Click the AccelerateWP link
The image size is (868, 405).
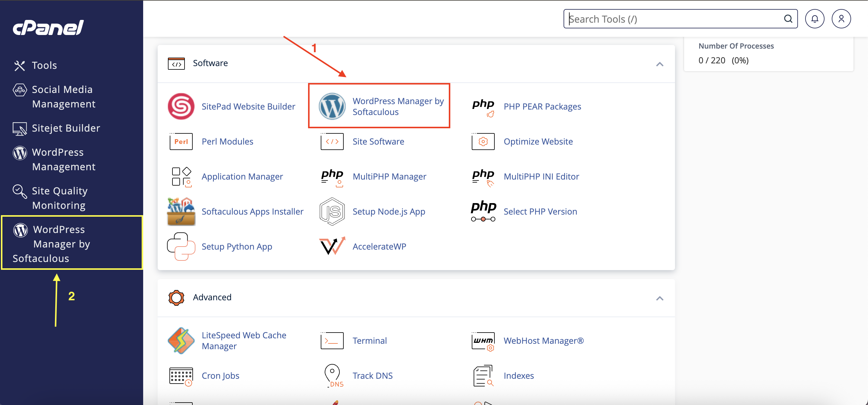[379, 247]
